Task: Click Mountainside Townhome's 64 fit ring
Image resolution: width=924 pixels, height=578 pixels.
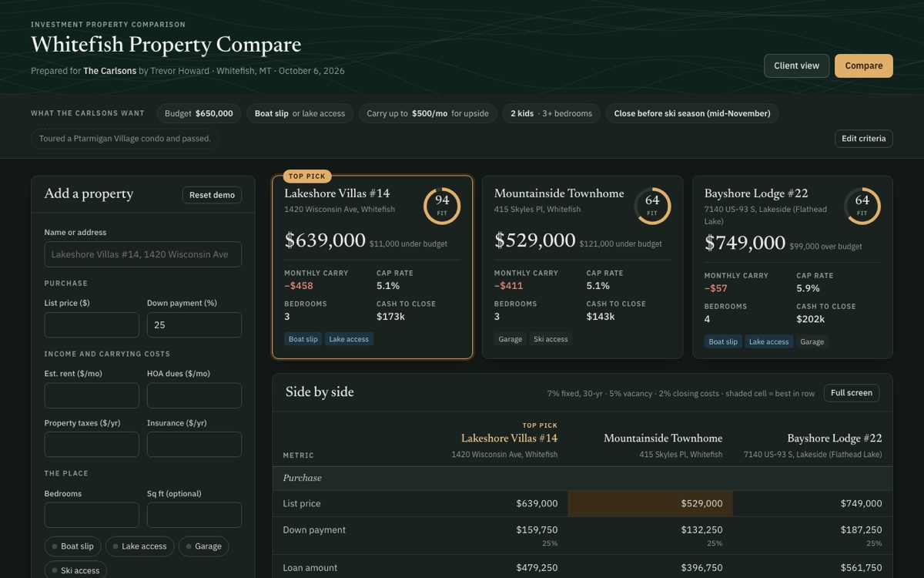Action: [x=652, y=206]
